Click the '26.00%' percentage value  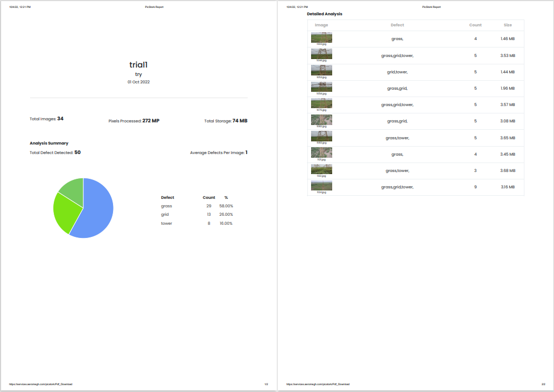pyautogui.click(x=226, y=215)
